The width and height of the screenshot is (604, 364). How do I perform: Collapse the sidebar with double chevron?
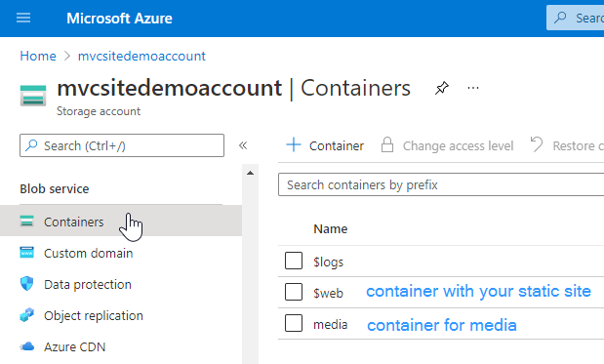243,145
